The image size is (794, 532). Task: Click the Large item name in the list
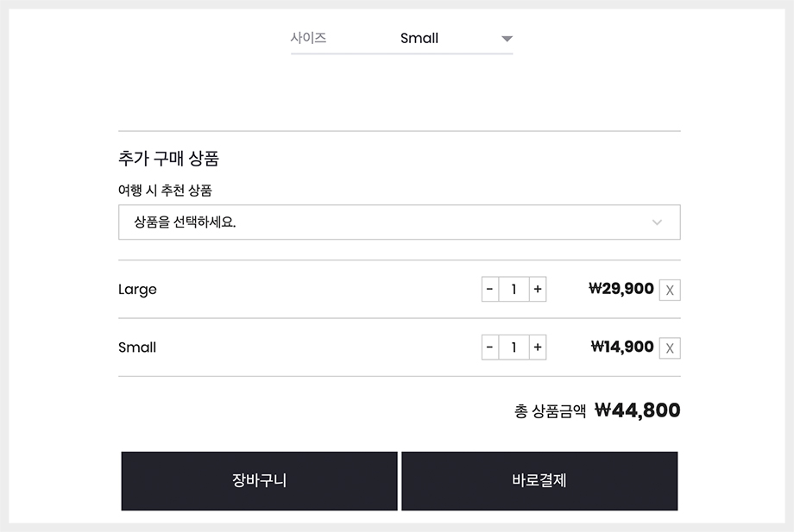point(137,290)
